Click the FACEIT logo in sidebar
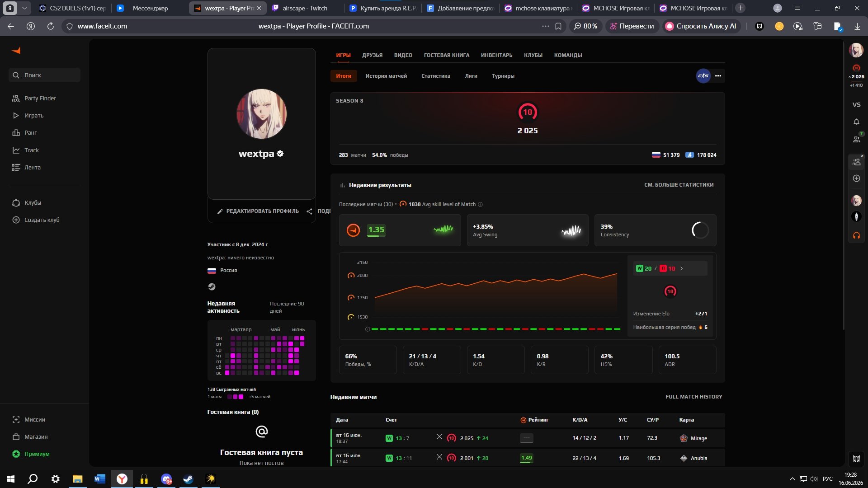868x488 pixels. pos(16,51)
